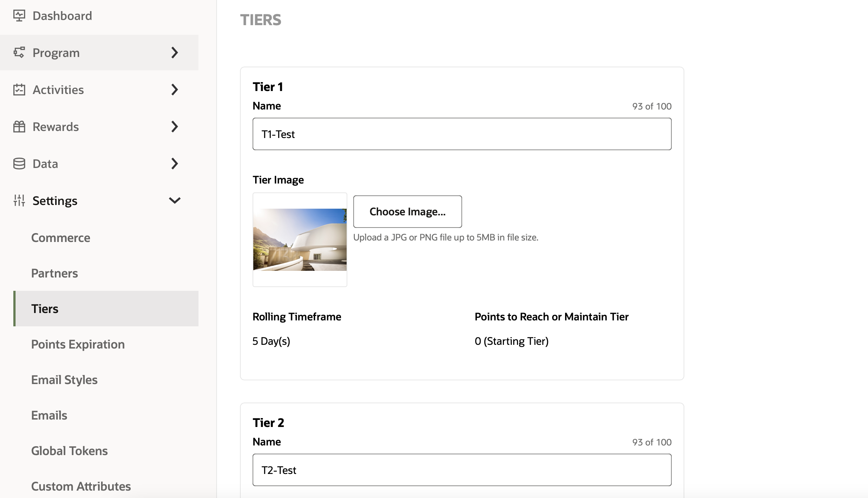Navigate to Global Tokens
This screenshot has width=868, height=498.
69,451
